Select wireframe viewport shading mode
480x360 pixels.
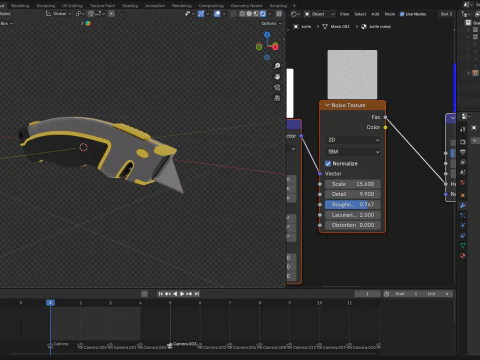[242, 14]
